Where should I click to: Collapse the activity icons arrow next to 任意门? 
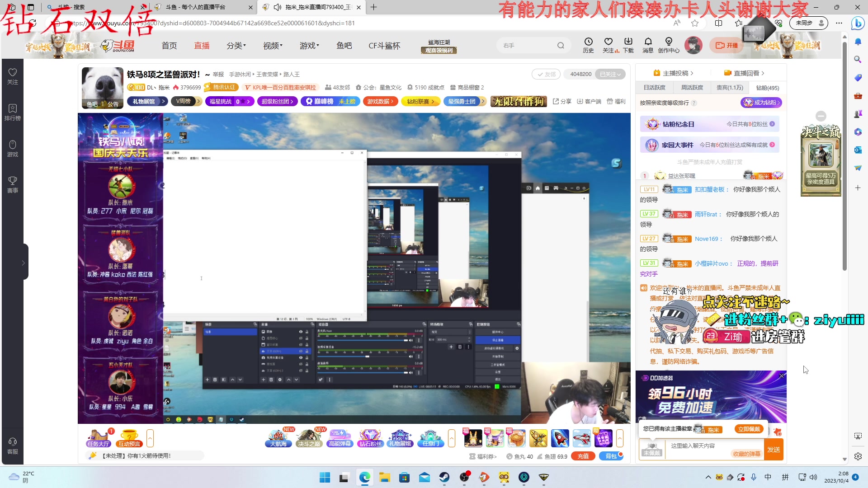point(451,438)
